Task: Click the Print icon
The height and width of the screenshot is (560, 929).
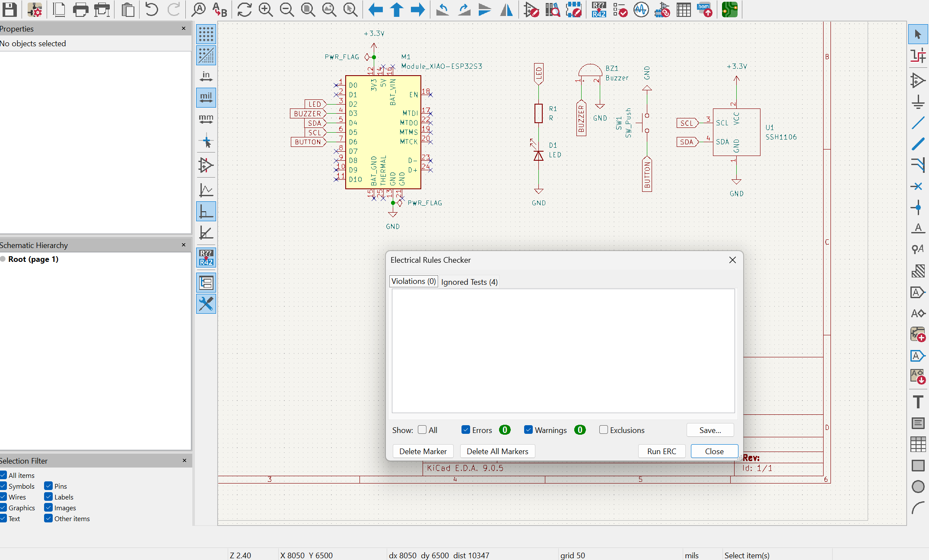Action: [80, 9]
